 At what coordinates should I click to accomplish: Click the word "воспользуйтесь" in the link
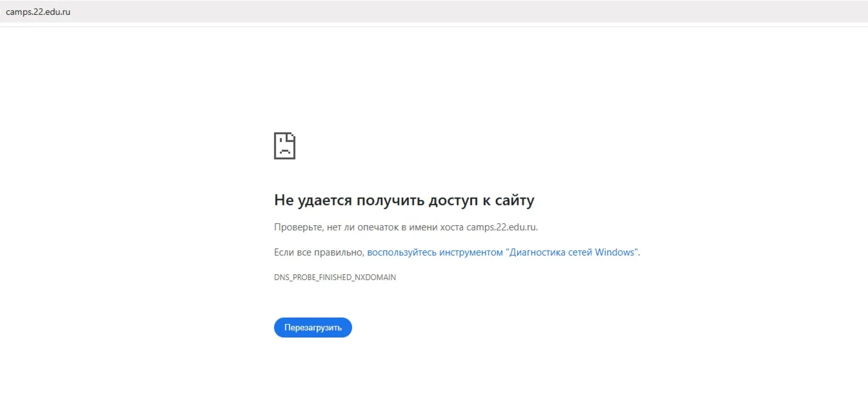[x=401, y=252]
